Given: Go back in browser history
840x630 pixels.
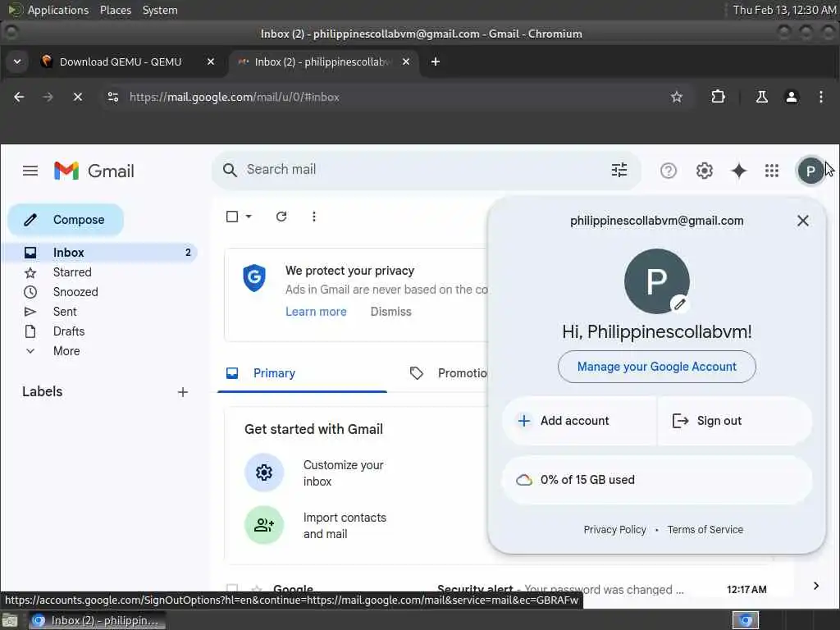Looking at the screenshot, I should 19,97.
